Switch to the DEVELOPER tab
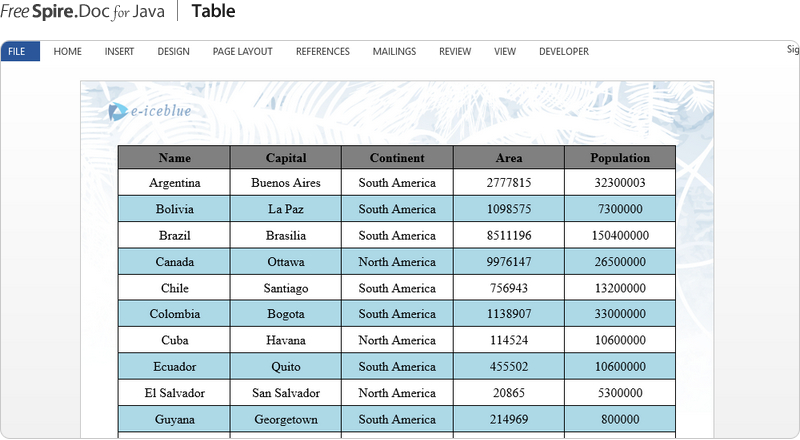Image resolution: width=800 pixels, height=440 pixels. [x=564, y=52]
